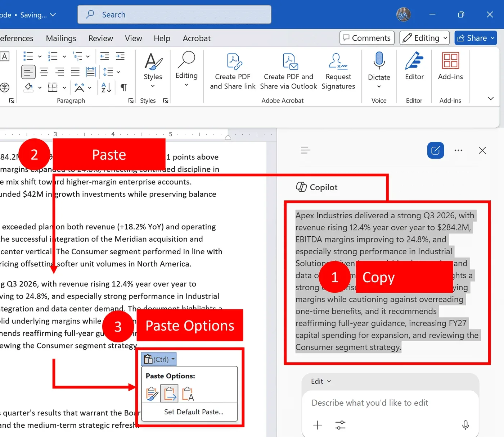The height and width of the screenshot is (437, 504).
Task: Toggle left paragraph alignment
Action: click(28, 72)
